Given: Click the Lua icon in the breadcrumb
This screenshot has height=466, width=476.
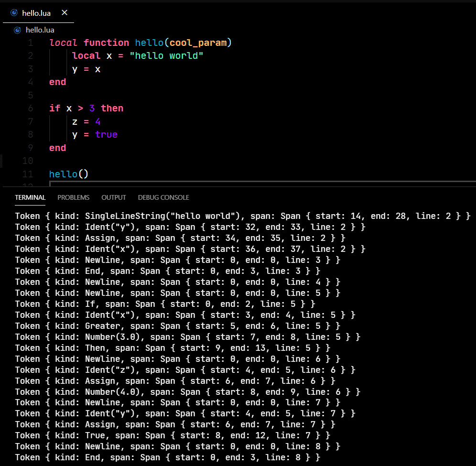Looking at the screenshot, I should tap(18, 30).
